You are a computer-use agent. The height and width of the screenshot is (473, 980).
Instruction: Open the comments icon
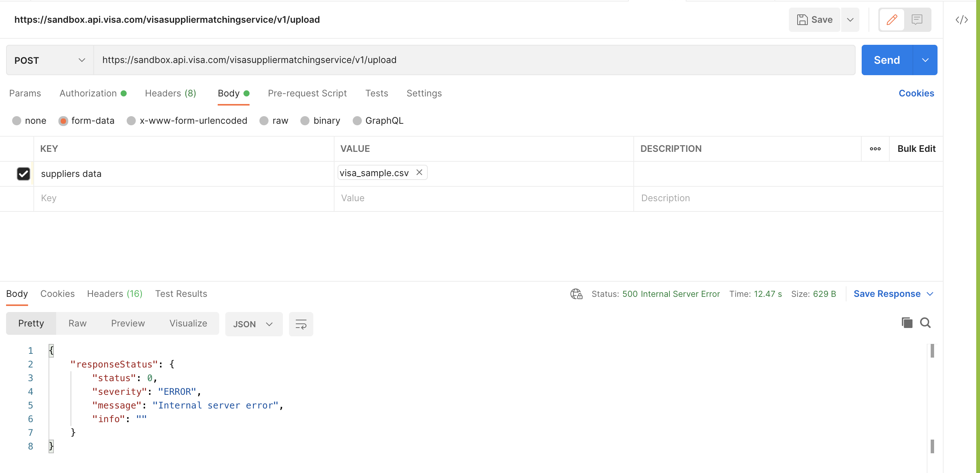pyautogui.click(x=917, y=20)
